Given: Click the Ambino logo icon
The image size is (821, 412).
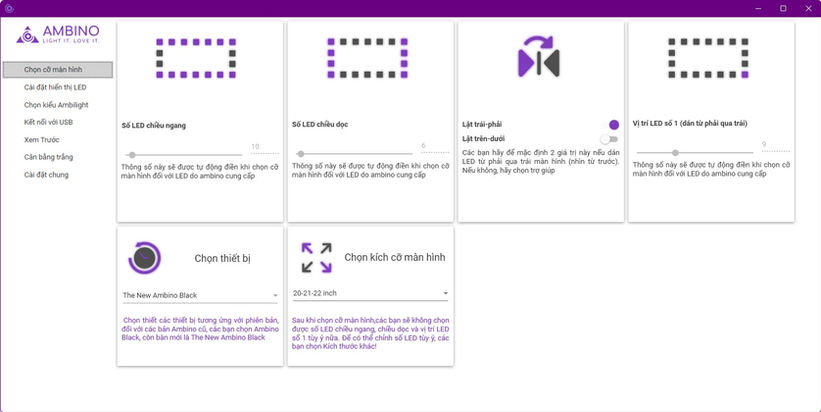Looking at the screenshot, I should tap(25, 36).
